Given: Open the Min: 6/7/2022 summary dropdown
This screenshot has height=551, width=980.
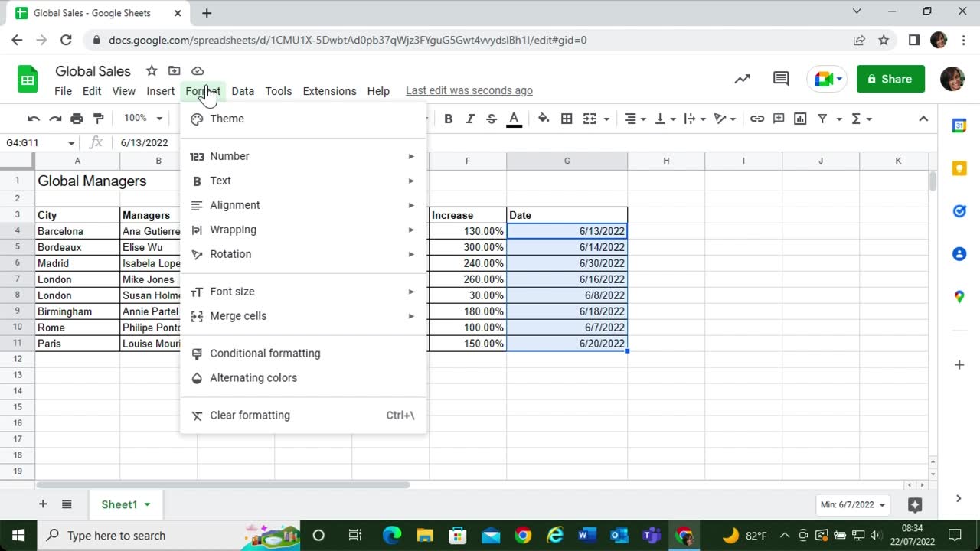Looking at the screenshot, I should [x=853, y=505].
